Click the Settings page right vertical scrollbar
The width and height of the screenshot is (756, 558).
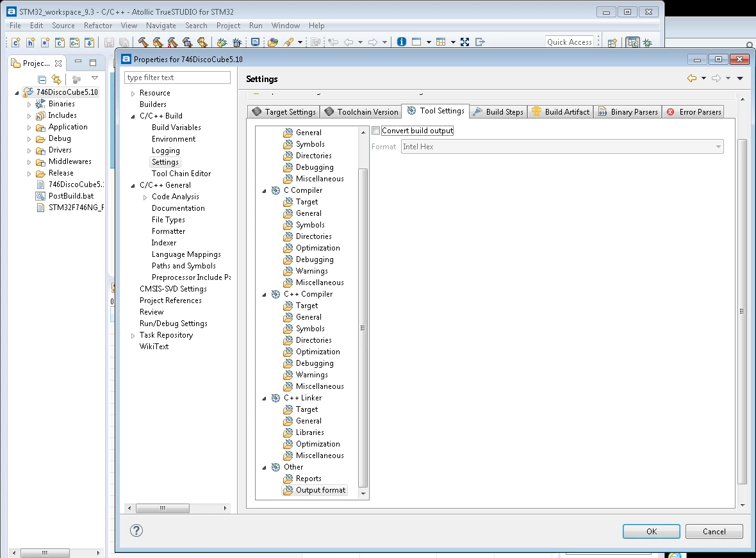tap(743, 311)
